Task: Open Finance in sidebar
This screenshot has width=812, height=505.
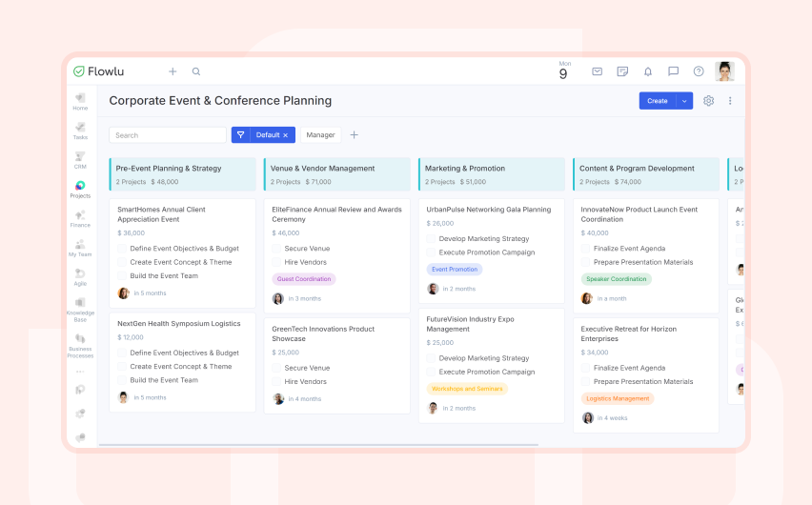Action: tap(80, 219)
